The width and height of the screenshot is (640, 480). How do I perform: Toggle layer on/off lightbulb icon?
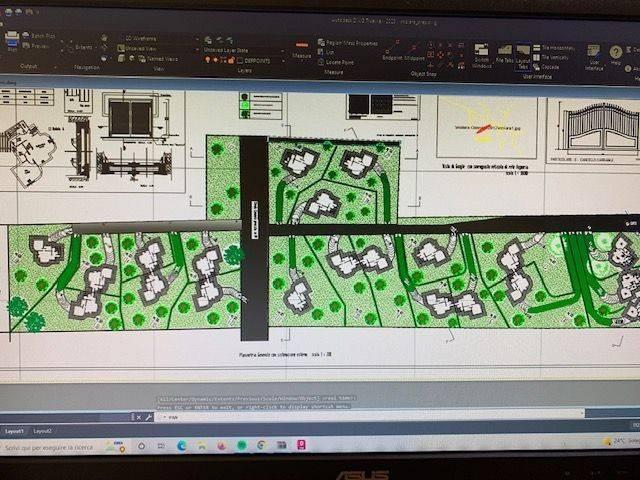click(208, 59)
